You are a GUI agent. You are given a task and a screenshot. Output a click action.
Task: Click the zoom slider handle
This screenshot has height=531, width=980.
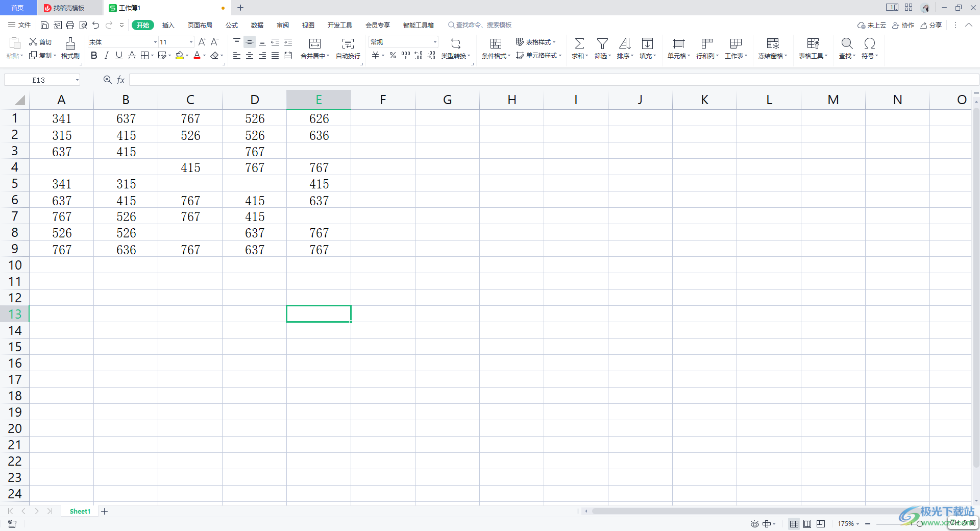pos(919,524)
